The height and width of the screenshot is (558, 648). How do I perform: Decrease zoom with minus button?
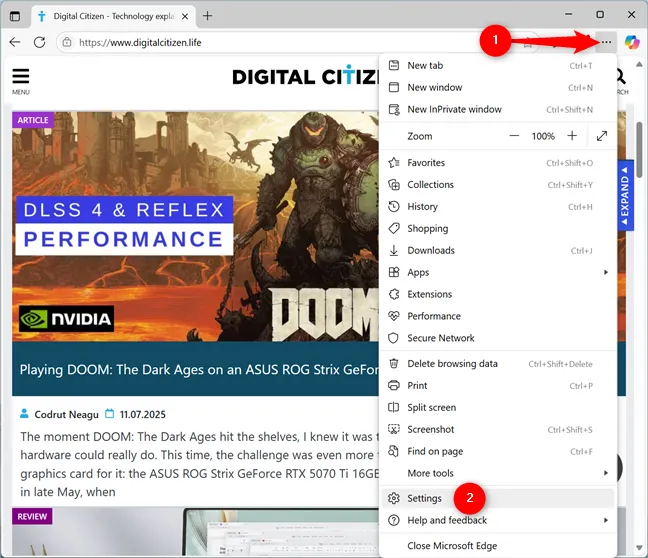514,136
